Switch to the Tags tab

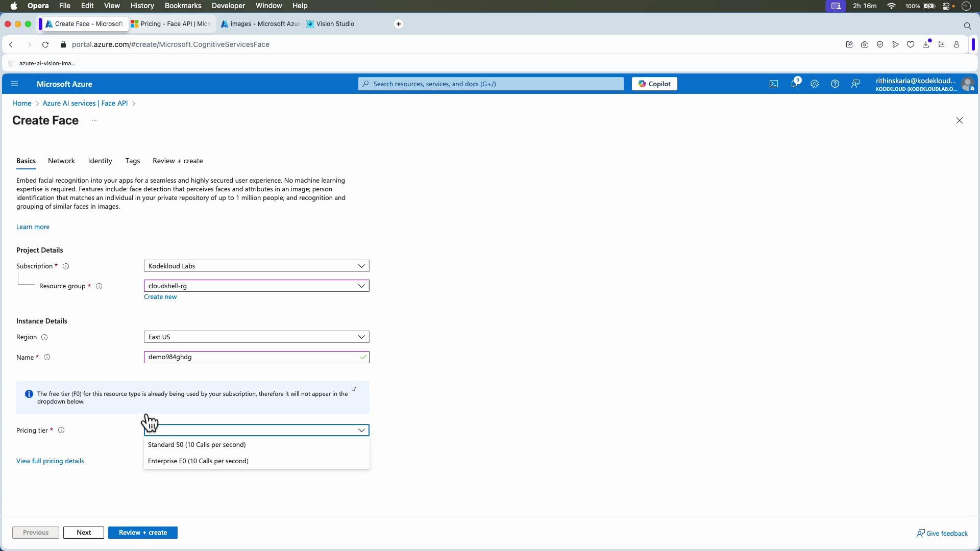pyautogui.click(x=133, y=161)
